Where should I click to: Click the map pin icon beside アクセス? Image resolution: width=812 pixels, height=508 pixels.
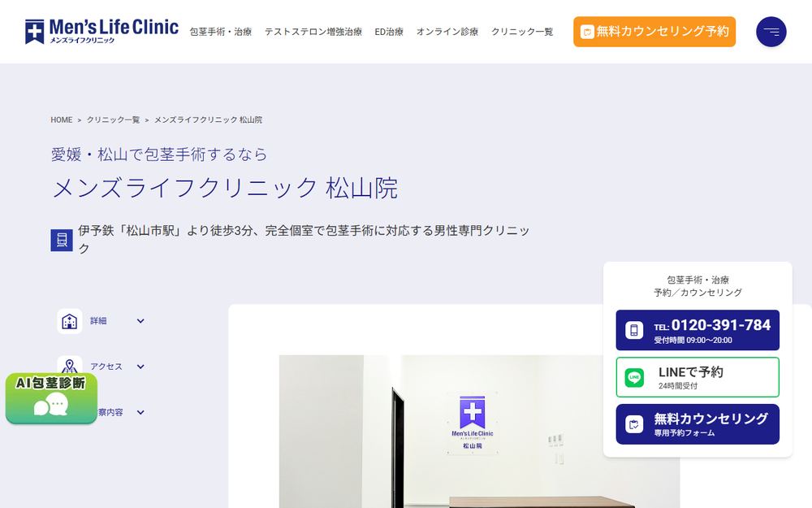[69, 367]
